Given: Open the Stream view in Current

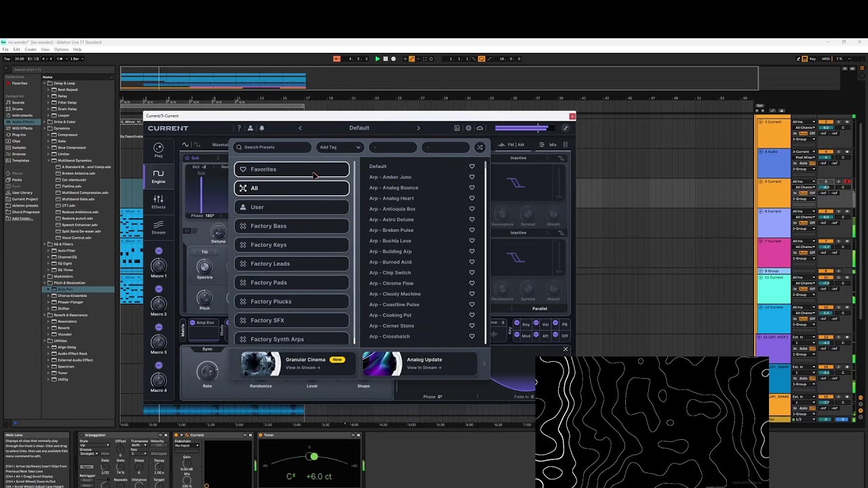Looking at the screenshot, I should coord(158,228).
